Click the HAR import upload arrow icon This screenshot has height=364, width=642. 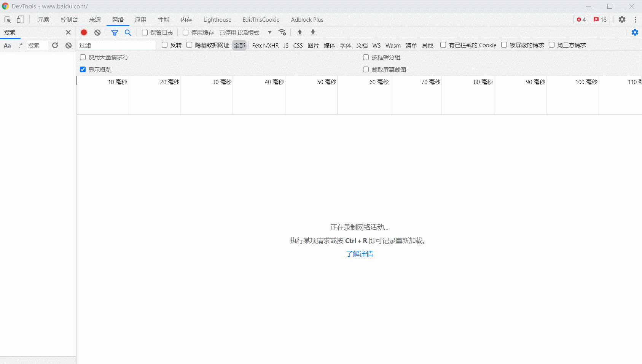pos(300,32)
